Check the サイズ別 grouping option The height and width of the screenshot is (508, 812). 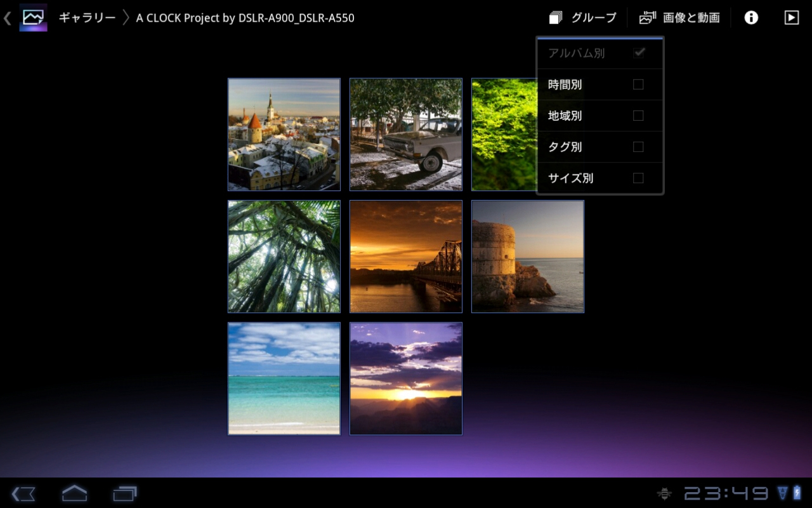[x=638, y=178]
